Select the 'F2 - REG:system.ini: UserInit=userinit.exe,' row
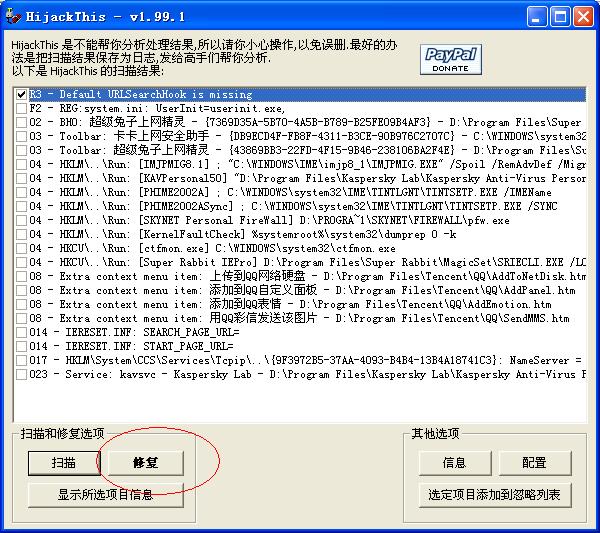 pyautogui.click(x=157, y=109)
